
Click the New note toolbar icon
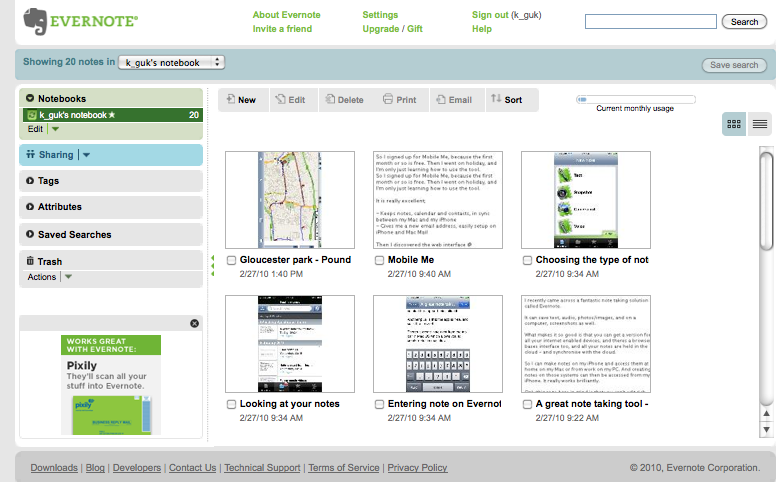[231, 100]
